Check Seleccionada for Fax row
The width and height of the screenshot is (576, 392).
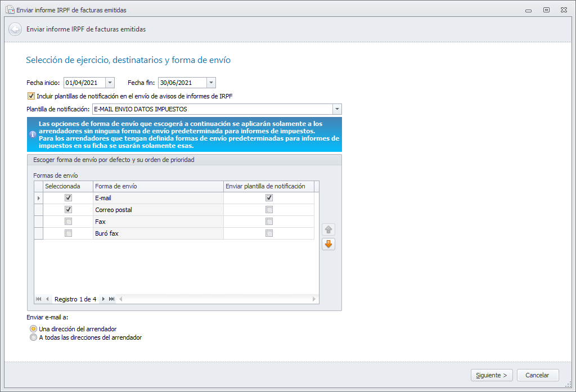click(x=68, y=221)
